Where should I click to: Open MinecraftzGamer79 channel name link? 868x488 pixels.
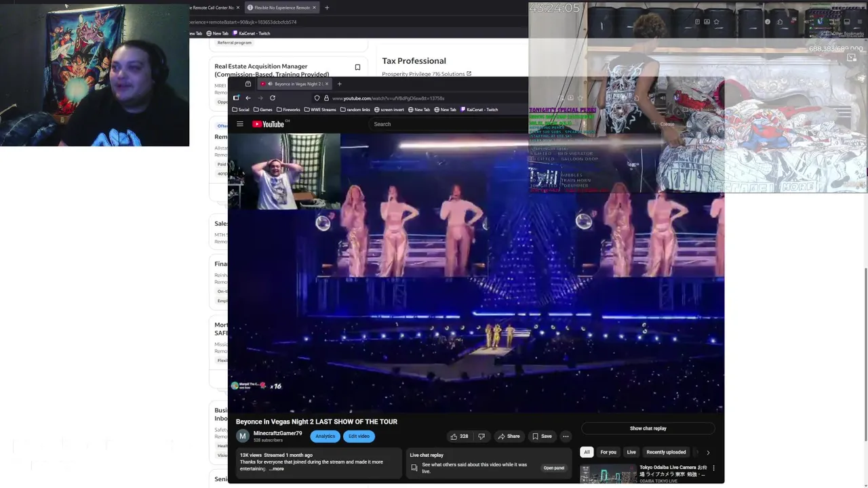click(x=277, y=433)
